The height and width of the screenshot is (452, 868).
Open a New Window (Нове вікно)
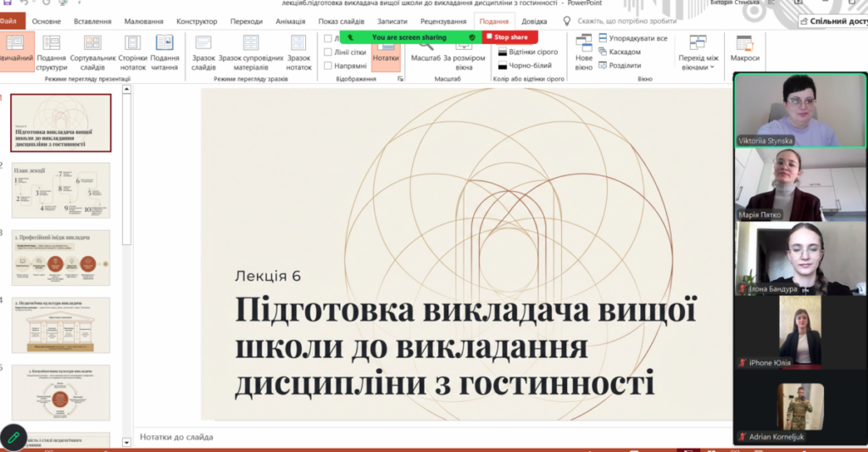point(584,50)
